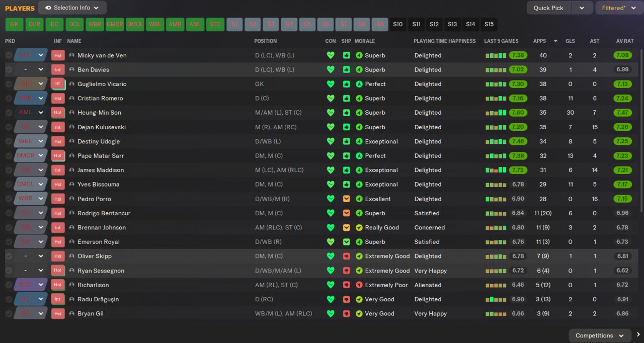Select the S1 substitute slot tab
Viewport: 644px width, 343px height.
point(234,24)
